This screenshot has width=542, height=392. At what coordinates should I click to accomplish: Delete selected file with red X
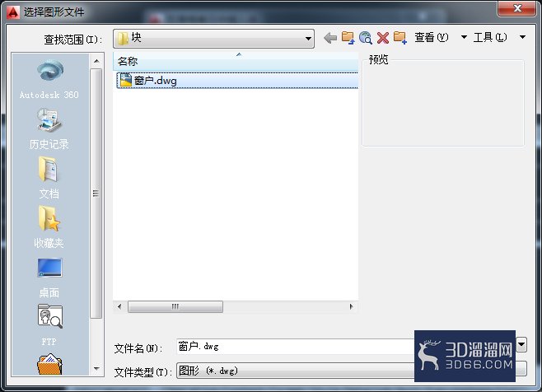point(383,38)
